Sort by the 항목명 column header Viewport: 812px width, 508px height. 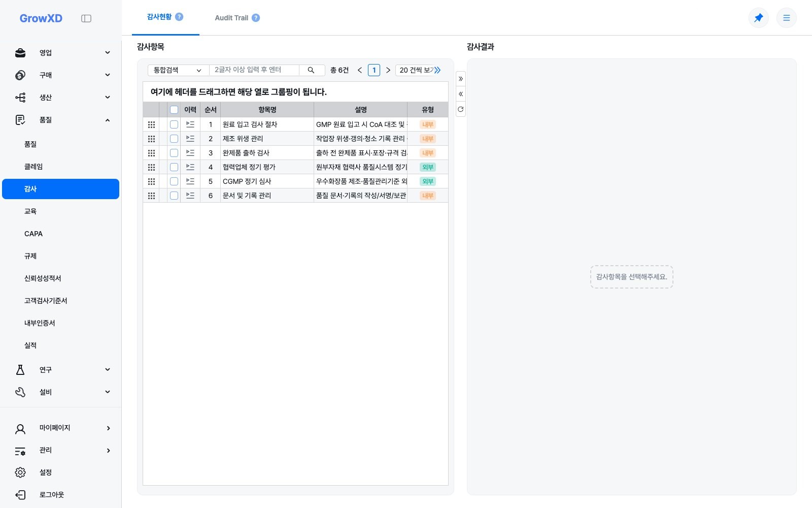click(267, 110)
